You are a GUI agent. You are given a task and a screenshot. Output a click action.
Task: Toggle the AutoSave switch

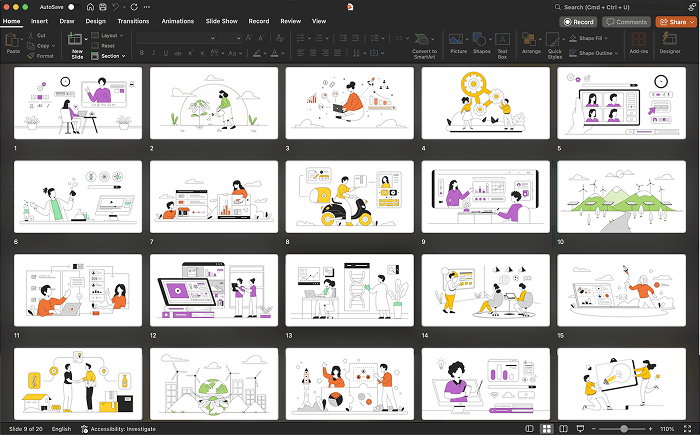[74, 7]
